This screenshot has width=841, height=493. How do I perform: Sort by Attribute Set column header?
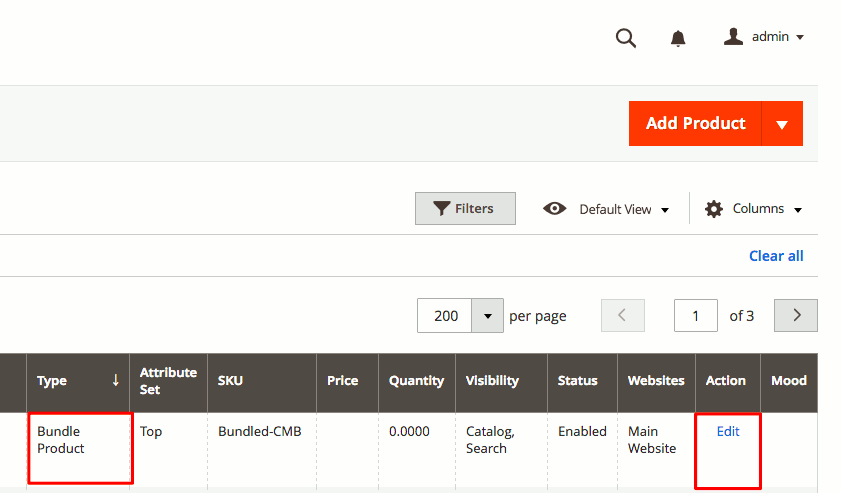pyautogui.click(x=168, y=381)
